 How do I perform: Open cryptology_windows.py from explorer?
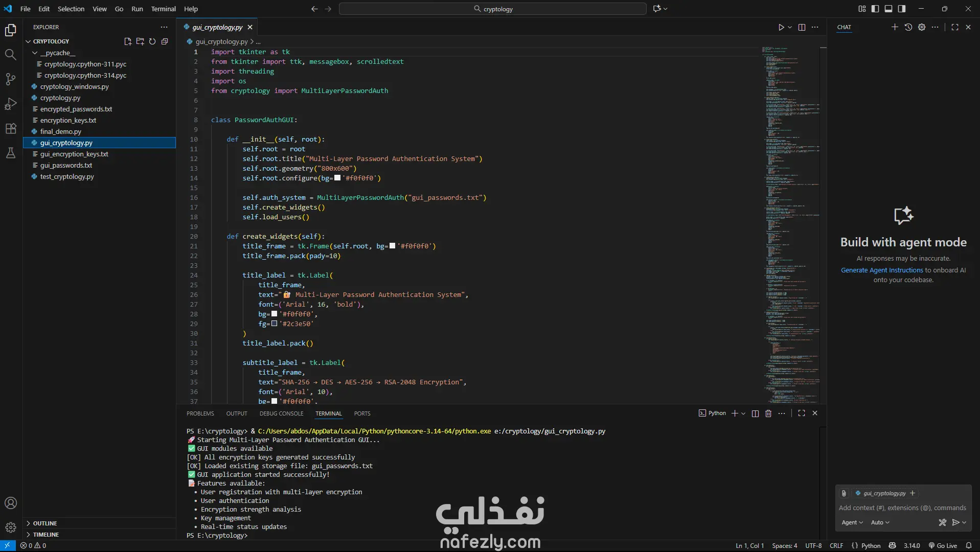(75, 86)
